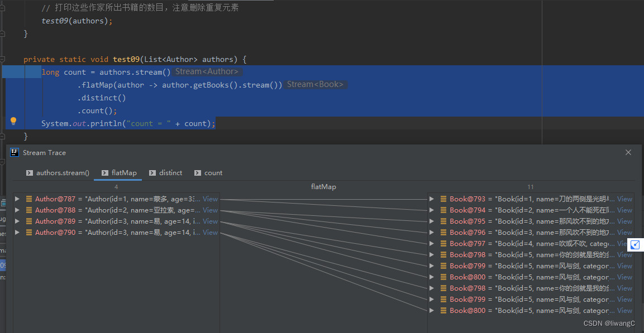Close the Stream Trace dialog

pos(628,152)
